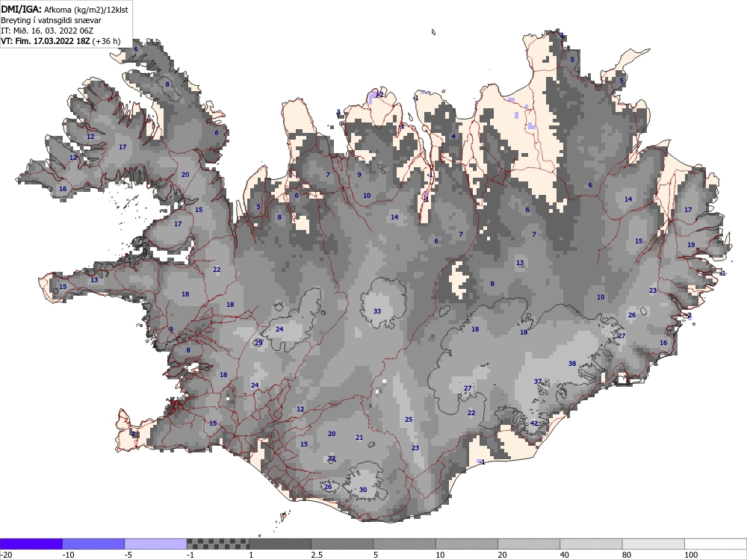The height and width of the screenshot is (560, 747).
Task: Select the "IT: Mið. 16. 03. 2022 06Z" line
Action: point(47,31)
